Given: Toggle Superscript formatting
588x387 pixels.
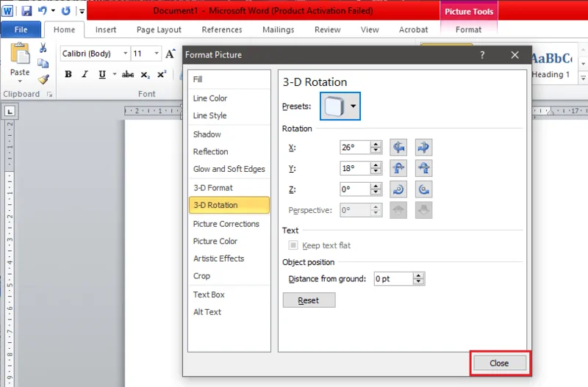Looking at the screenshot, I should point(162,74).
